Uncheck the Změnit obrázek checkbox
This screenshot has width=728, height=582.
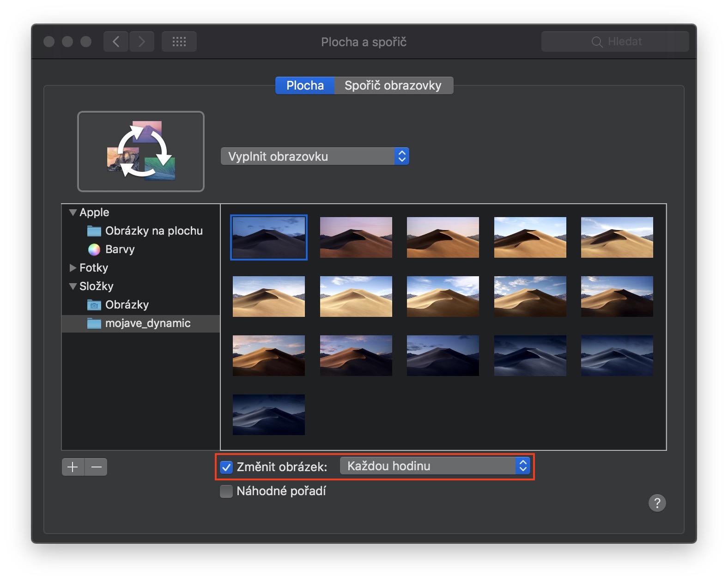coord(226,467)
